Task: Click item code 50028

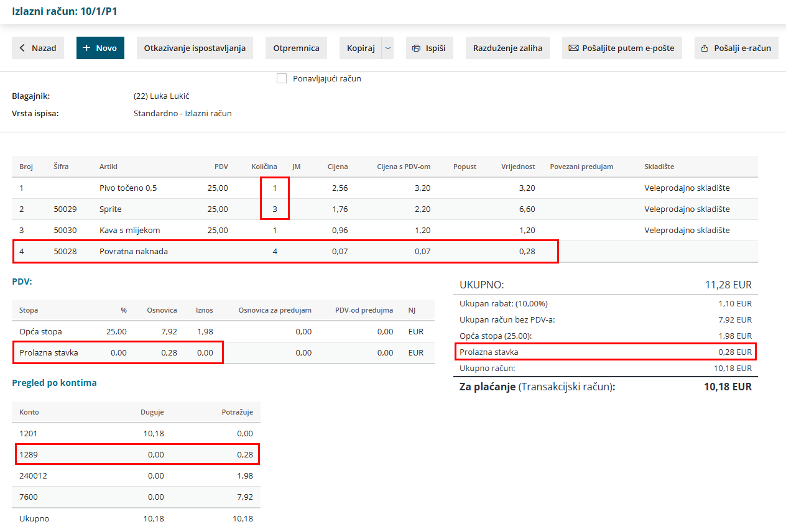Action: click(x=65, y=251)
